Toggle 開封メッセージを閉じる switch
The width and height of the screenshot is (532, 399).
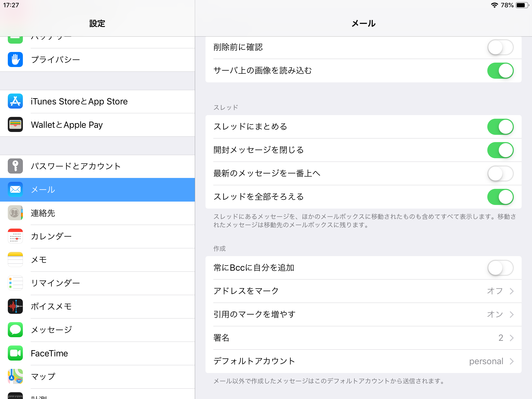(x=500, y=150)
